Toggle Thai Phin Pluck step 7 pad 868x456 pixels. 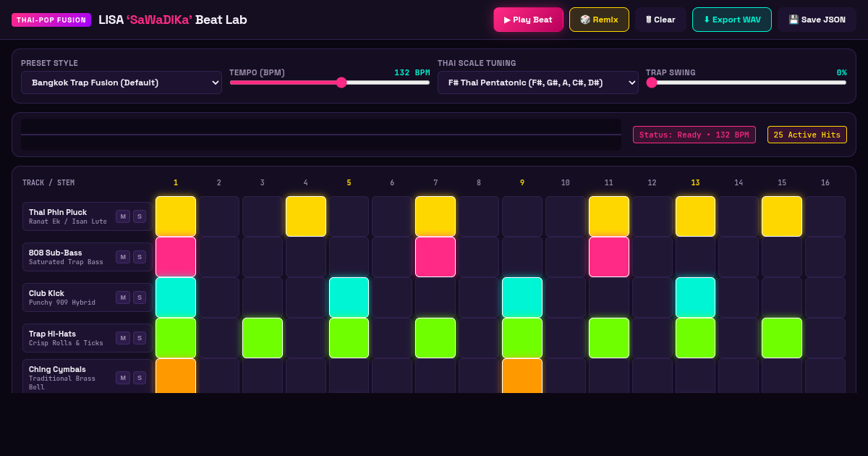pyautogui.click(x=435, y=216)
